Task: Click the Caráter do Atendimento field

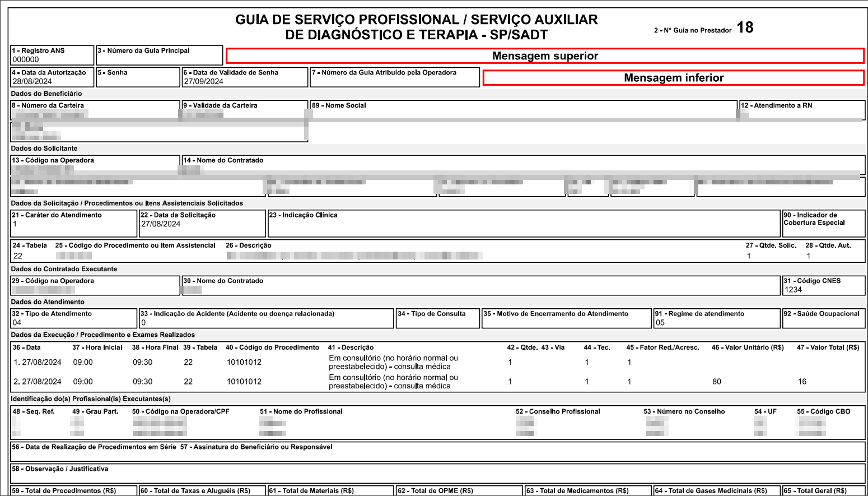Action: tap(73, 224)
